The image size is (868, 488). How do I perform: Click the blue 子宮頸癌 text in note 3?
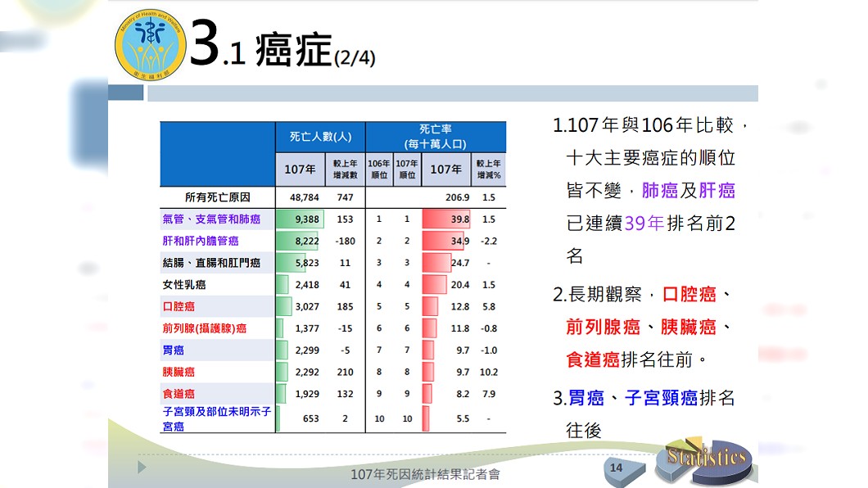[661, 398]
